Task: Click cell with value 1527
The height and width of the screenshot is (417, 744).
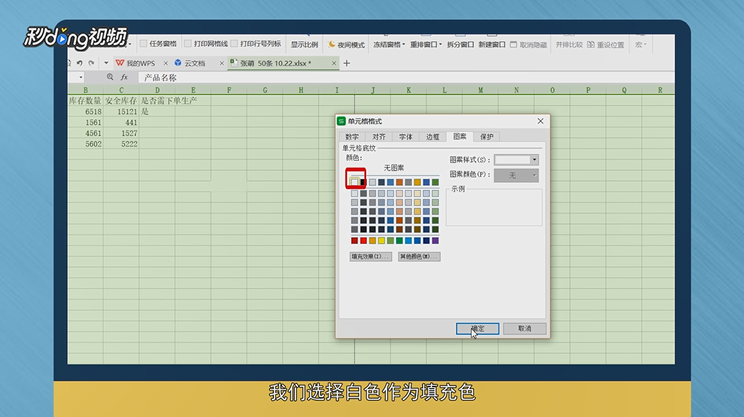Action: point(121,133)
